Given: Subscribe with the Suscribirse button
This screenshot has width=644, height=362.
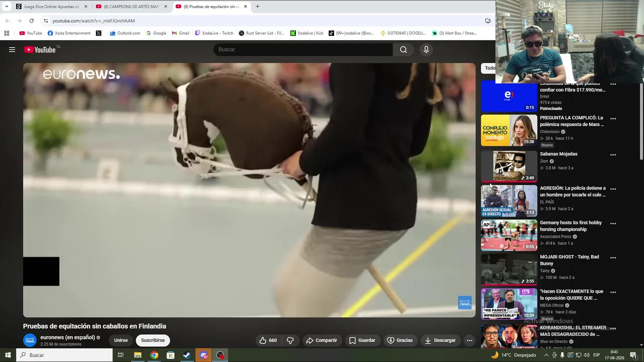Looking at the screenshot, I should (x=153, y=340).
